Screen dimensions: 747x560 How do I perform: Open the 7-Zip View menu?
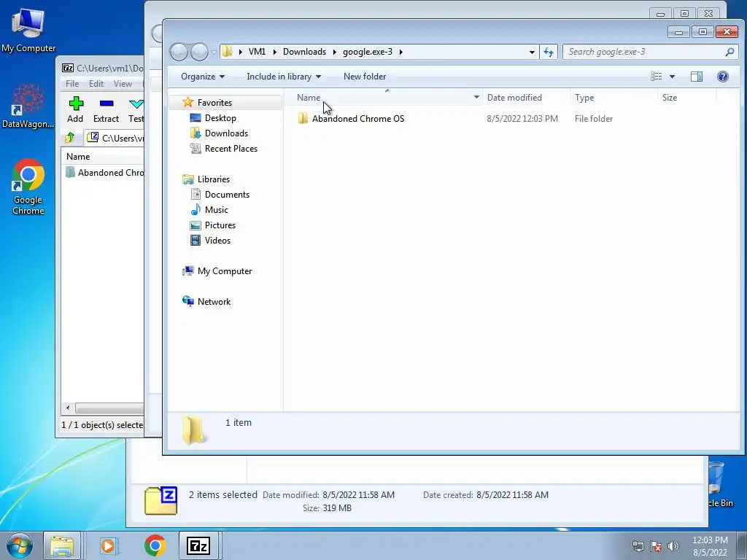coord(123,84)
